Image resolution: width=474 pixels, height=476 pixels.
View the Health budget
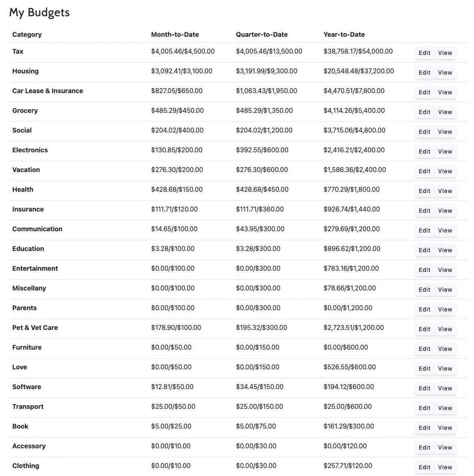tap(445, 191)
